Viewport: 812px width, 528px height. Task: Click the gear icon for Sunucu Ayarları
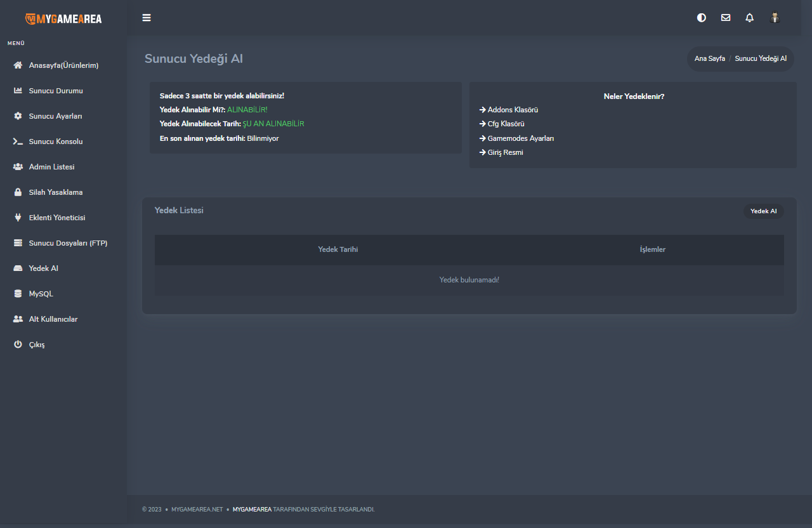pos(18,116)
